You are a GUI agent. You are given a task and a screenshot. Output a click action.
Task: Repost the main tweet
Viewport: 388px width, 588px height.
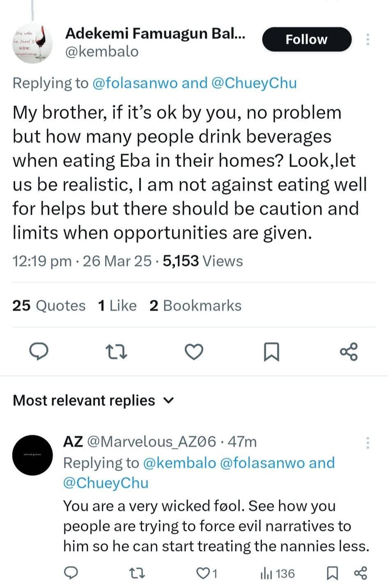point(116,352)
